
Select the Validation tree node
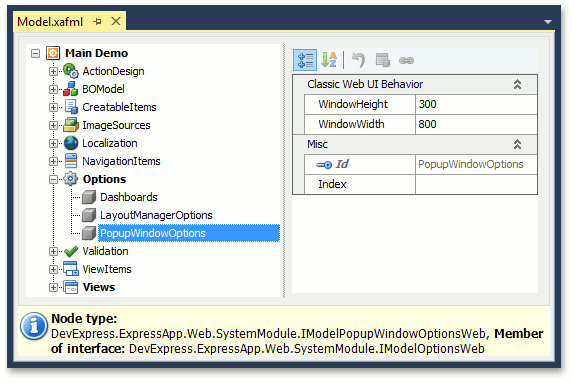pos(105,251)
